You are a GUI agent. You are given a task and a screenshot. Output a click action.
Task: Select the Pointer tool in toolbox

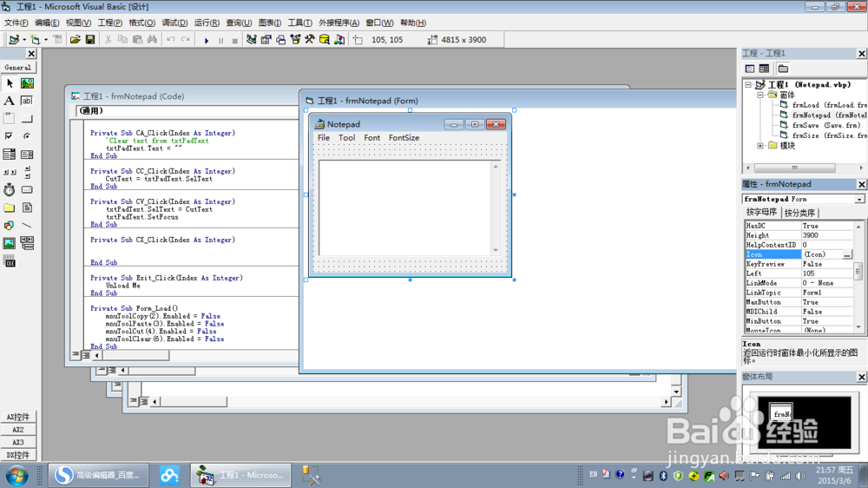tap(10, 83)
